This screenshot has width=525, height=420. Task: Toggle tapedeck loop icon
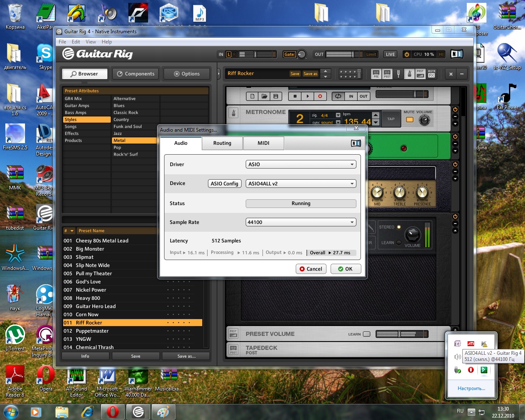(338, 96)
